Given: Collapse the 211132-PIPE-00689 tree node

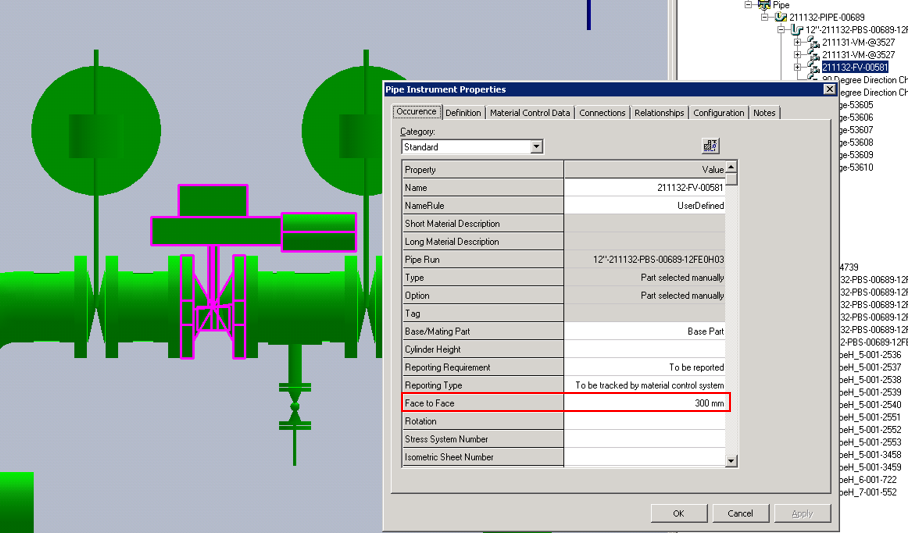Looking at the screenshot, I should coord(766,17).
